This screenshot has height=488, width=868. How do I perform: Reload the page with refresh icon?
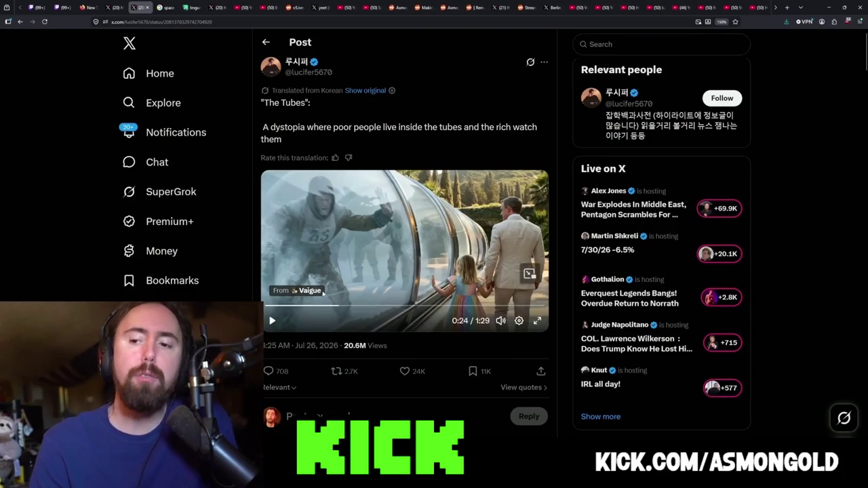pos(45,22)
